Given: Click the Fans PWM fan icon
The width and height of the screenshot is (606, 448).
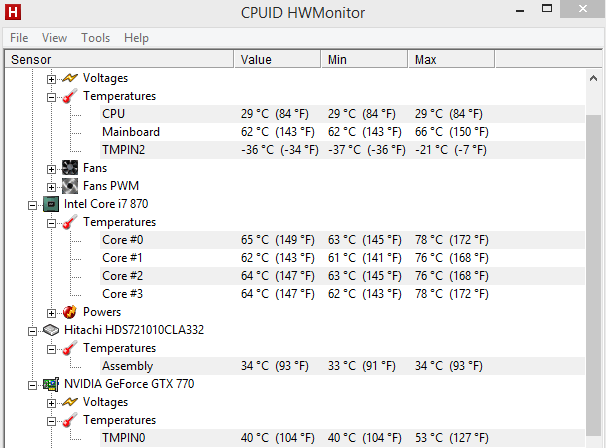Looking at the screenshot, I should [x=70, y=186].
